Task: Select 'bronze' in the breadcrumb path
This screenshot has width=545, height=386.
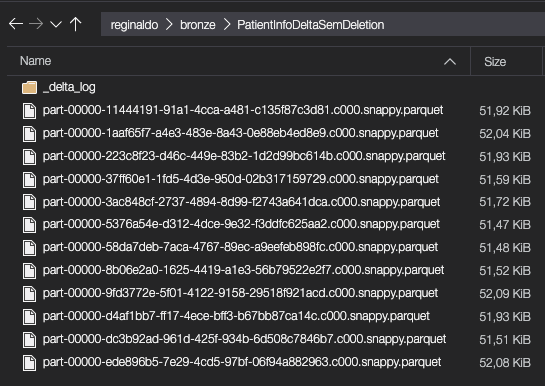Action: tap(197, 25)
